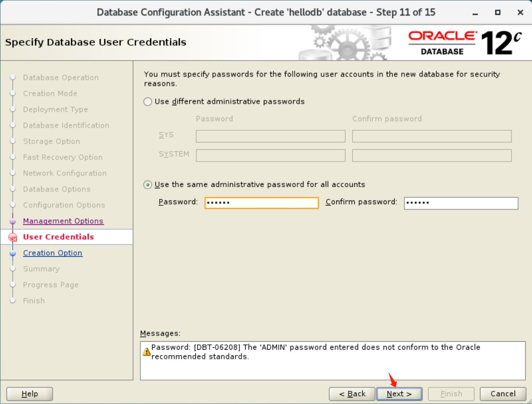Click 'Database Operation' step label
Viewport: 532px width, 404px height.
[61, 78]
